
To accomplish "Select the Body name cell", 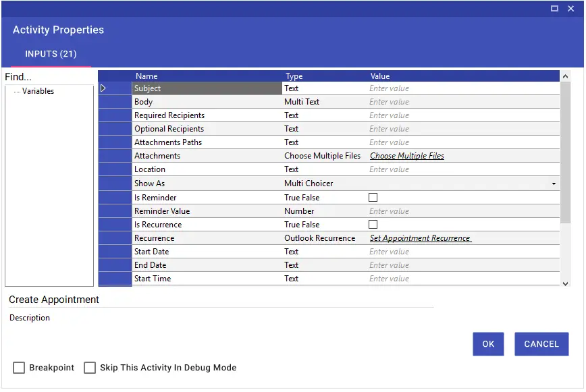I will click(x=207, y=102).
